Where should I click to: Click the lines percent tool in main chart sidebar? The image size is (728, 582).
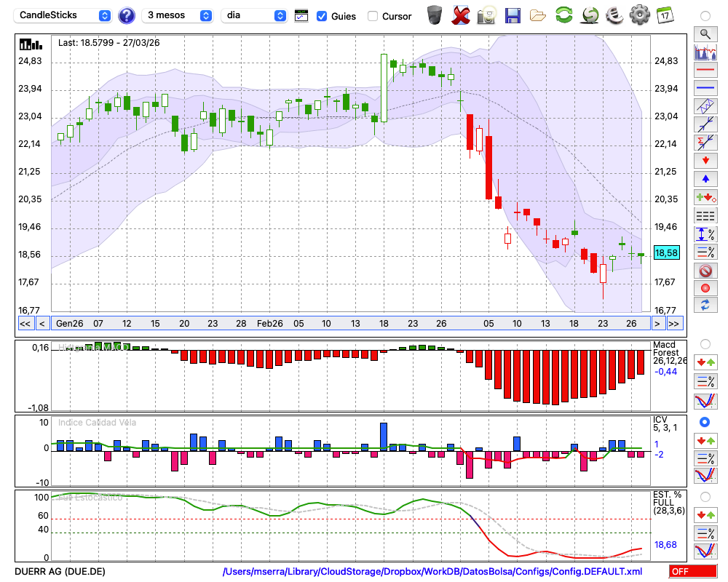tap(705, 252)
